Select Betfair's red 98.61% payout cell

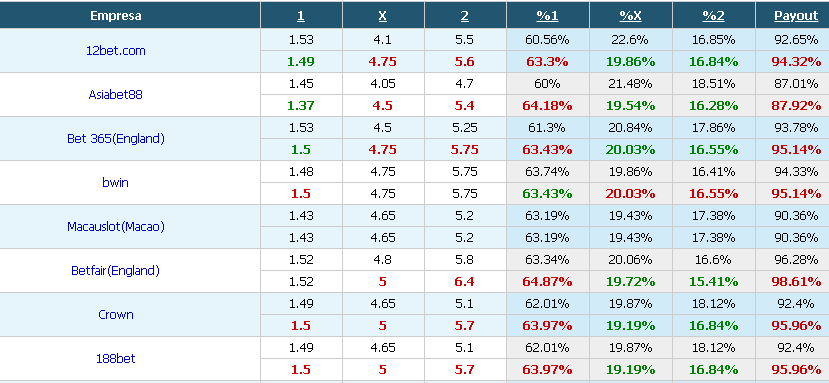click(796, 282)
